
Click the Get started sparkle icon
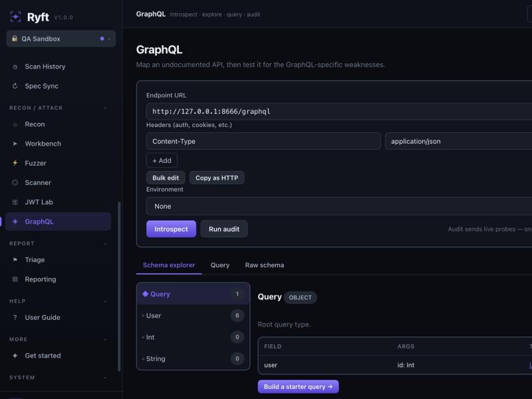click(x=15, y=356)
